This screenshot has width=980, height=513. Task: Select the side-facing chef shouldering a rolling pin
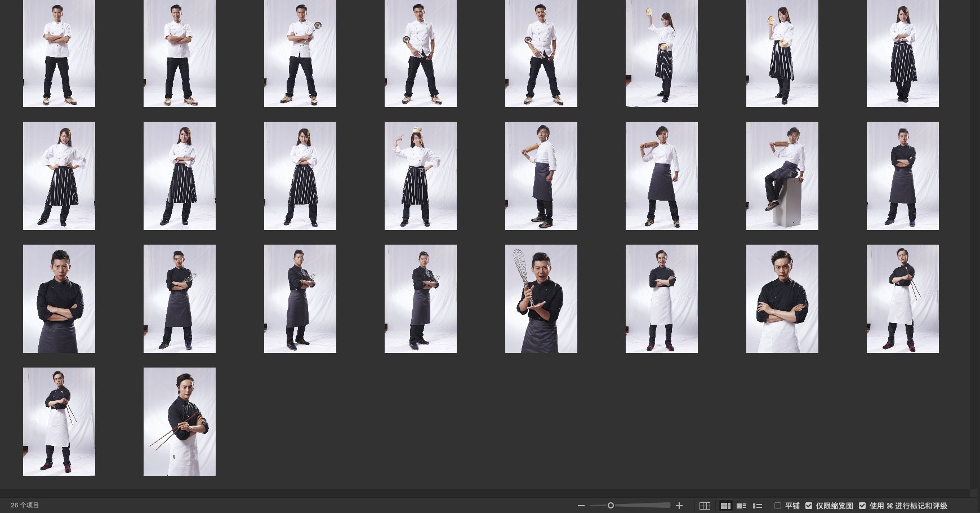pos(541,176)
